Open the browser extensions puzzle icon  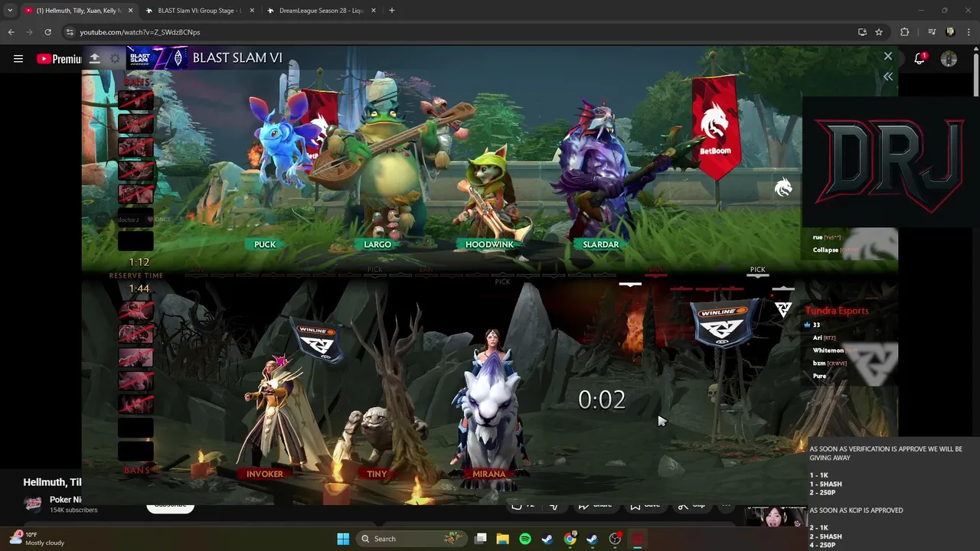click(905, 32)
